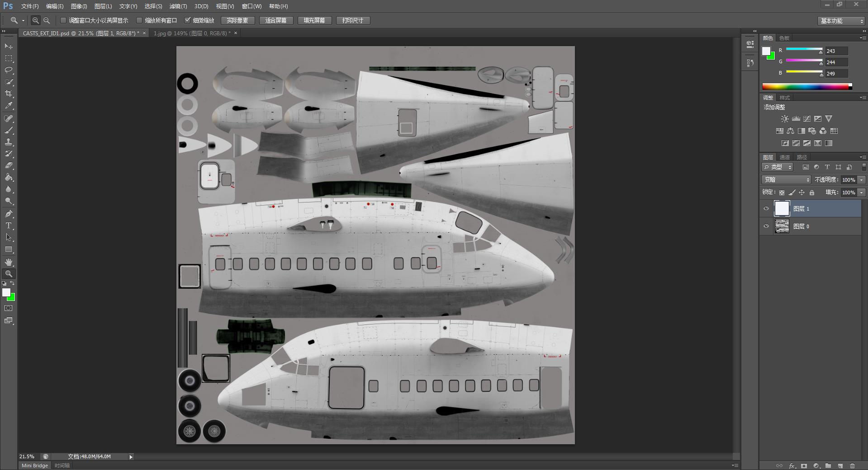The width and height of the screenshot is (868, 470).
Task: Enable zoom all windows checkbox
Action: (x=139, y=20)
